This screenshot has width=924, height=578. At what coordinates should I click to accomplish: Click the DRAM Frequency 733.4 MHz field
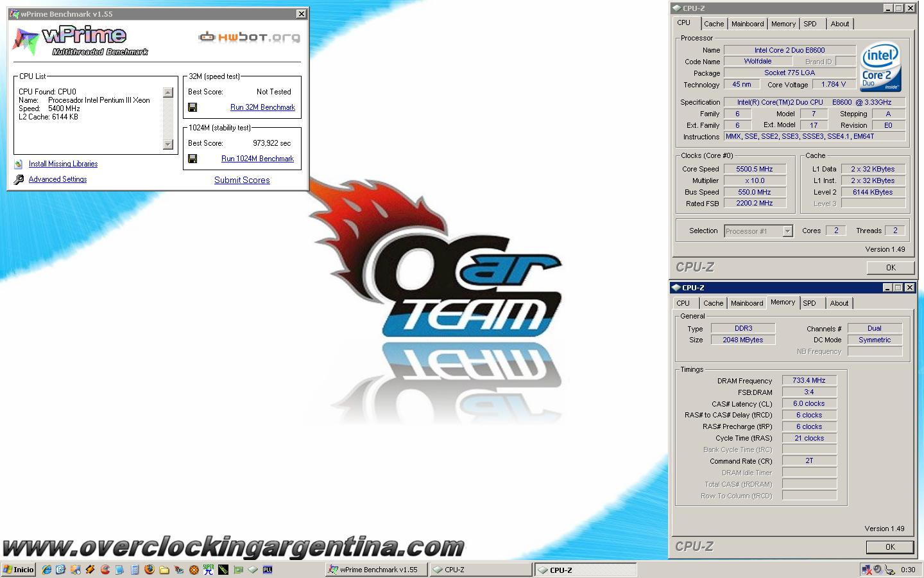pos(809,380)
